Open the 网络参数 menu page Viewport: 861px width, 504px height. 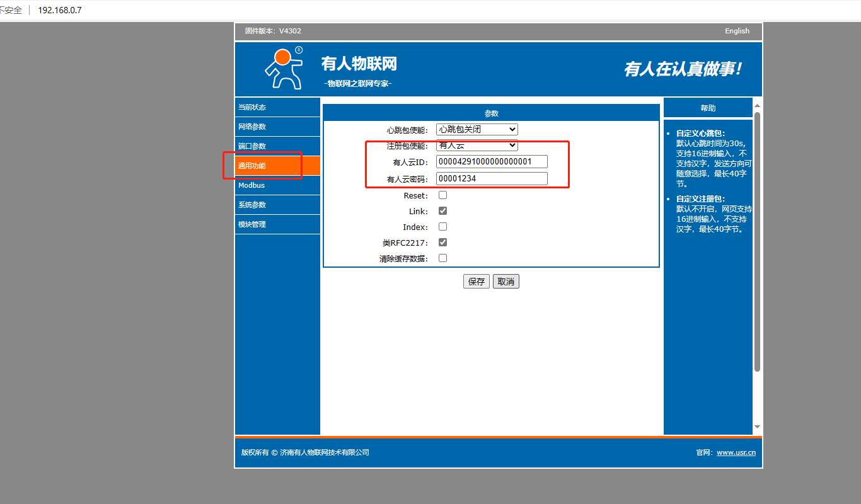pyautogui.click(x=277, y=127)
